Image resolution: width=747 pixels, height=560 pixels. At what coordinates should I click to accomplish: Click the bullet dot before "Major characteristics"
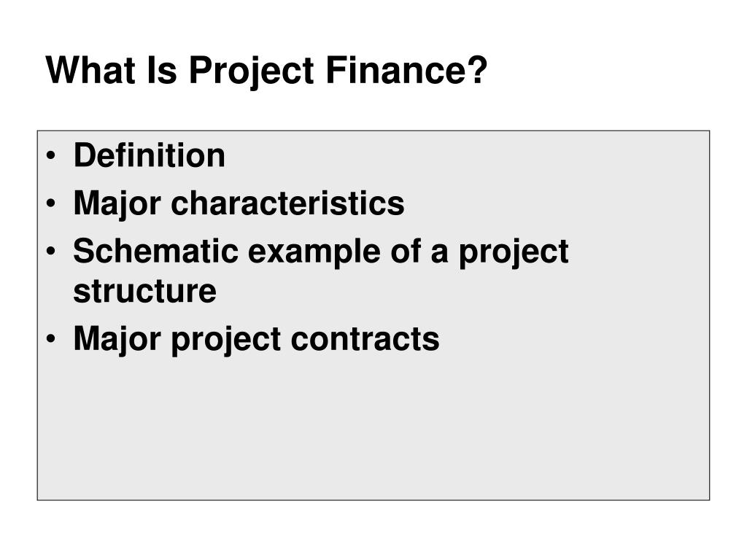pos(51,203)
